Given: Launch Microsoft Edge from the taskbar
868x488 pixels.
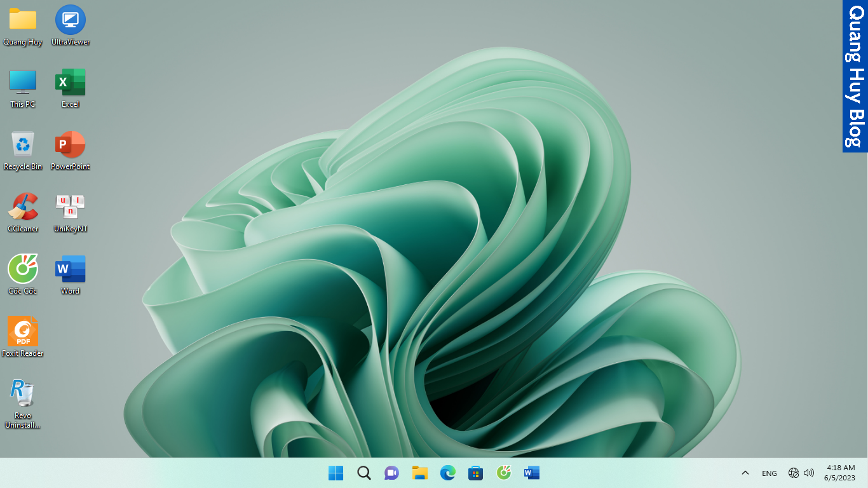Looking at the screenshot, I should click(x=448, y=473).
